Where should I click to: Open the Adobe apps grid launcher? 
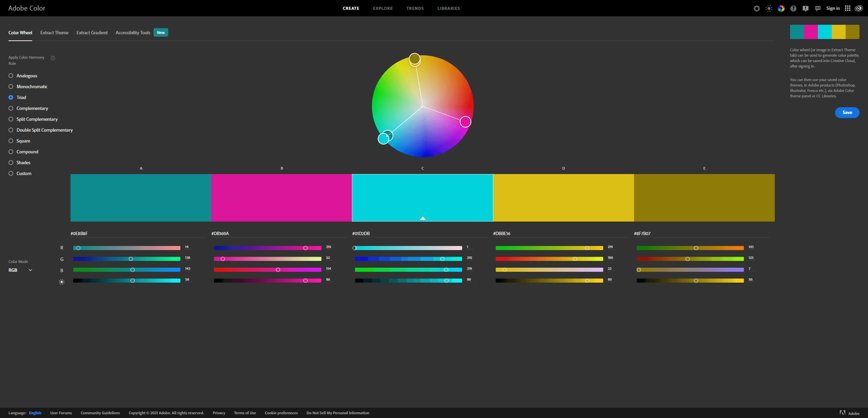tap(847, 8)
